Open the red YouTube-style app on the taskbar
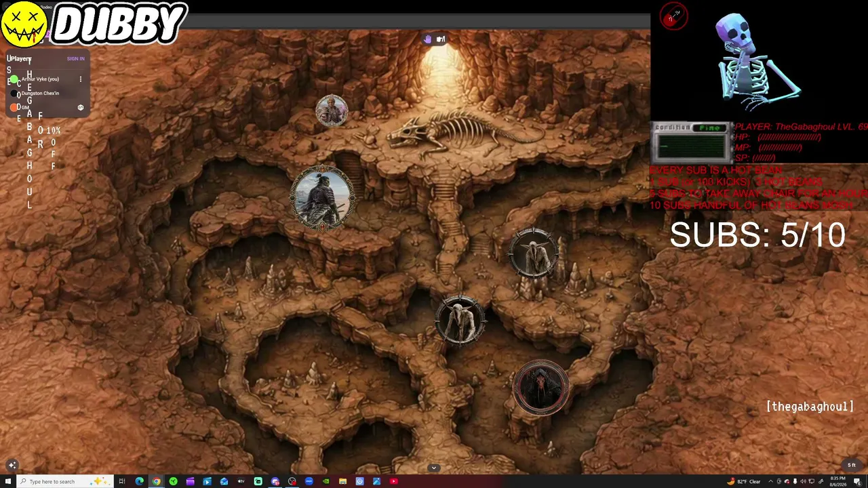The height and width of the screenshot is (488, 868). 394,481
